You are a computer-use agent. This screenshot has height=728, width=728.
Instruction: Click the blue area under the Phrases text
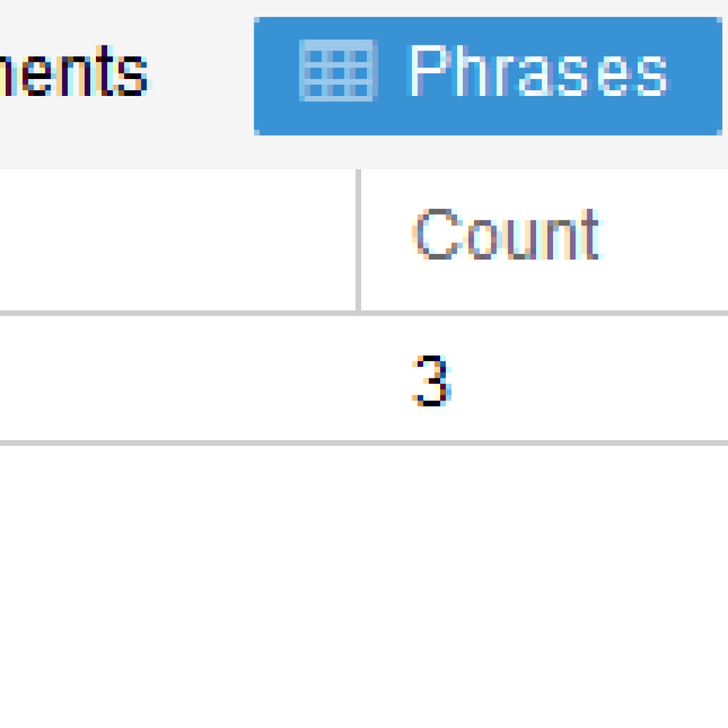(539, 116)
